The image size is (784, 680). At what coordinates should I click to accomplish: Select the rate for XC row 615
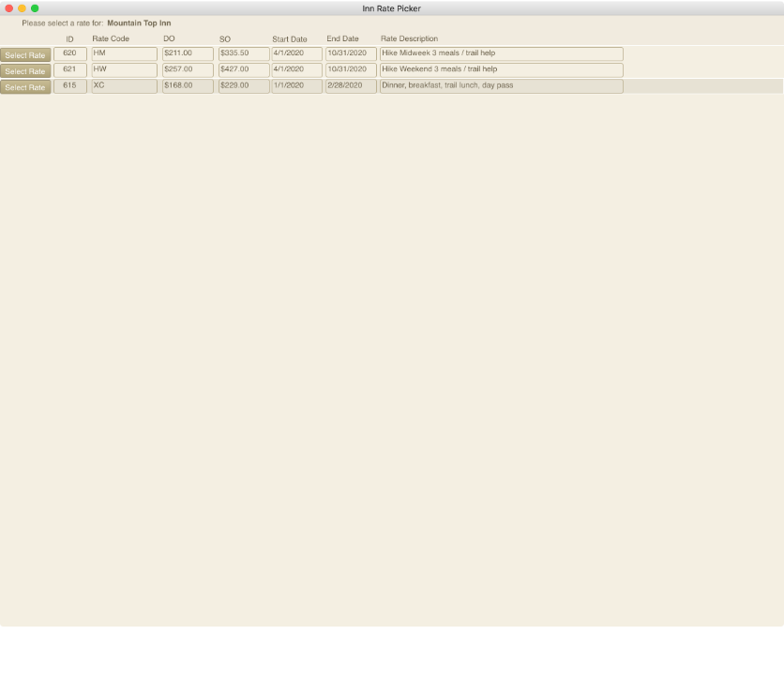(25, 87)
